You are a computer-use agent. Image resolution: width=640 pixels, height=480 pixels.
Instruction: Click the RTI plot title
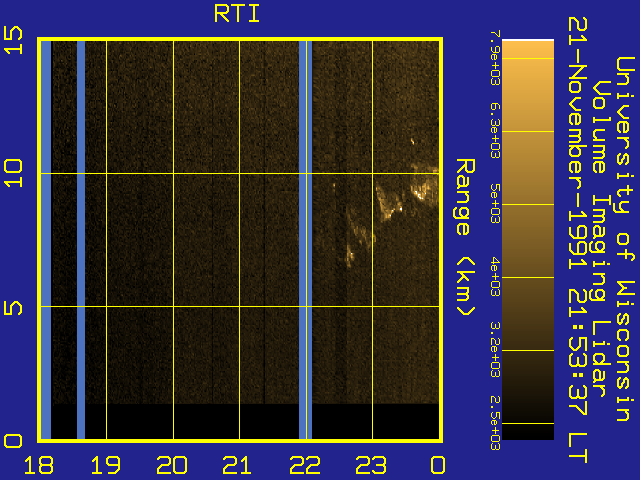(237, 14)
